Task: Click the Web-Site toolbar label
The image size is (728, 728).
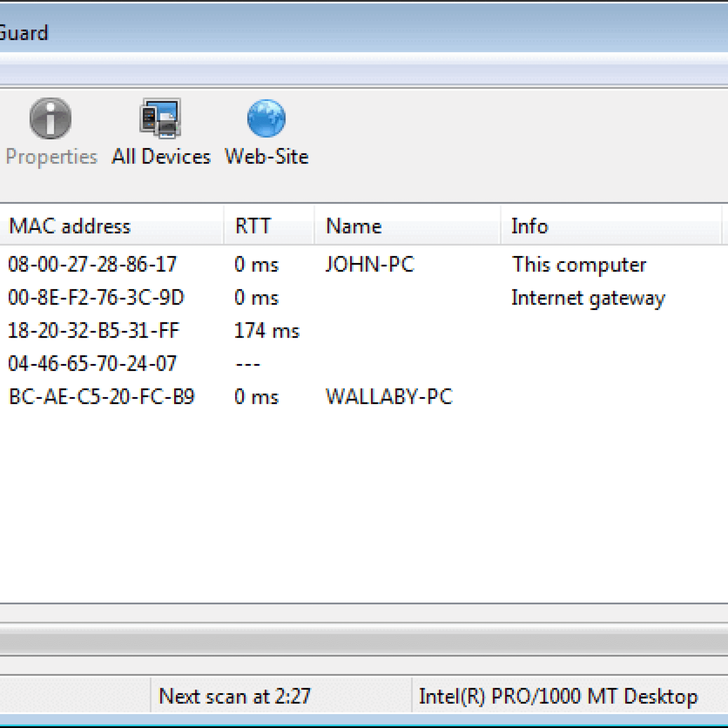Action: pos(266,156)
